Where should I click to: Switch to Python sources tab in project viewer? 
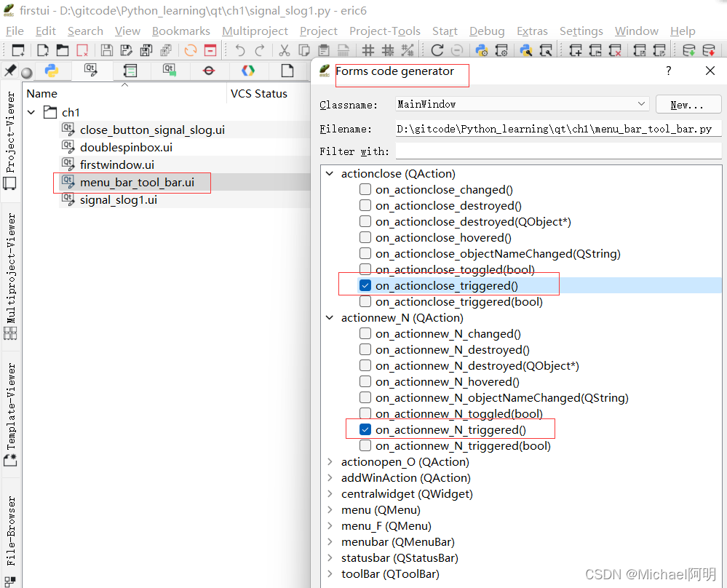click(52, 71)
